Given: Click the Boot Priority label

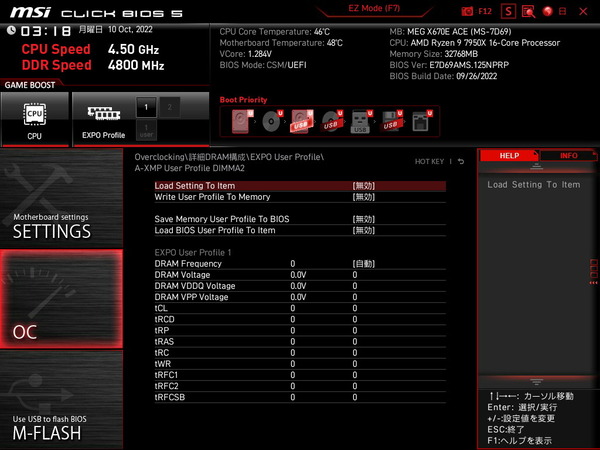Looking at the screenshot, I should [243, 100].
